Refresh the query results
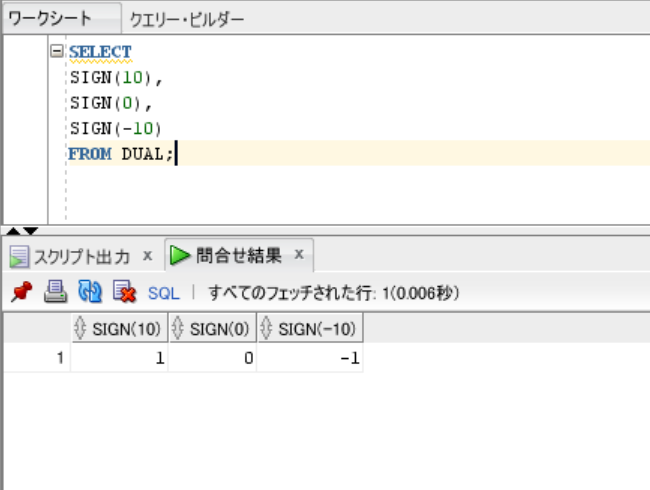The image size is (650, 490). 90,293
